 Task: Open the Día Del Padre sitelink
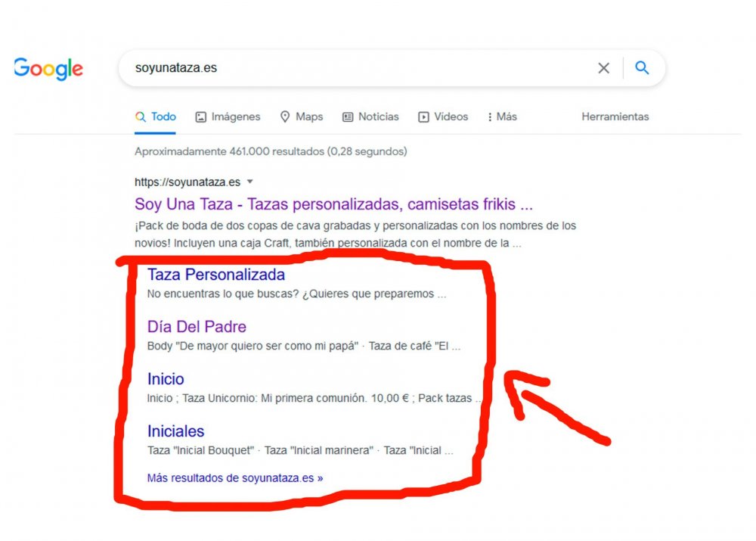point(197,327)
